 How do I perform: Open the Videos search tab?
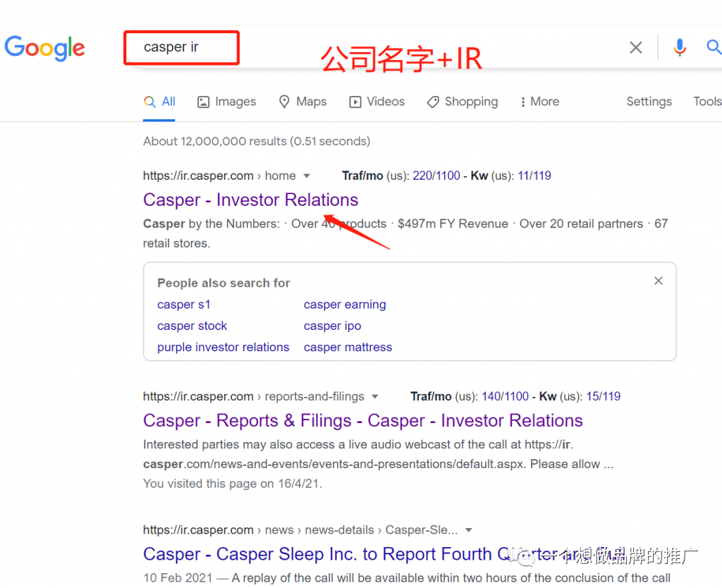377,102
